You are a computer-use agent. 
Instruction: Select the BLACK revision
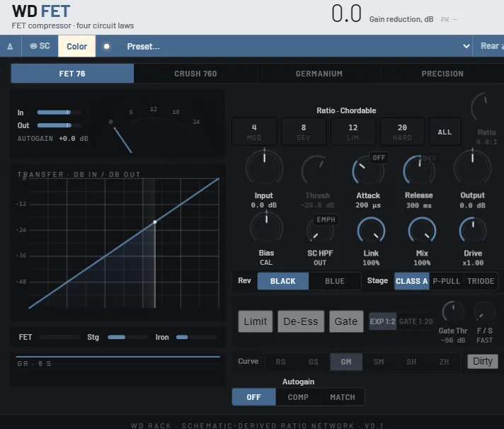pos(283,281)
